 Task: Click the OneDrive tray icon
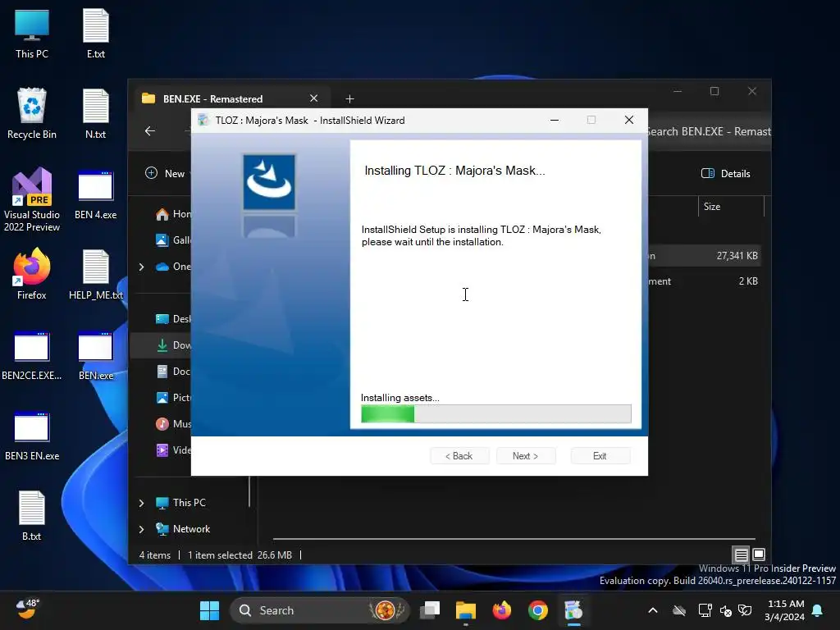tap(679, 610)
